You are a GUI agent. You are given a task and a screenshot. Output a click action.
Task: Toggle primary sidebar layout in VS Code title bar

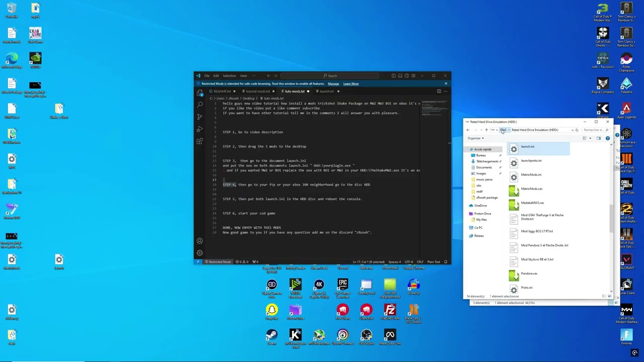click(x=393, y=76)
